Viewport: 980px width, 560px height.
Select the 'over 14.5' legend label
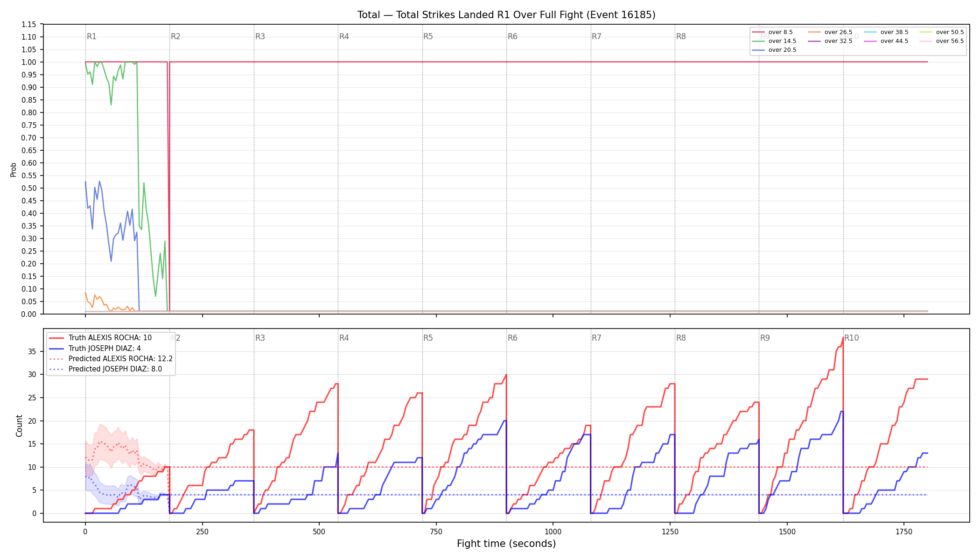tap(782, 41)
